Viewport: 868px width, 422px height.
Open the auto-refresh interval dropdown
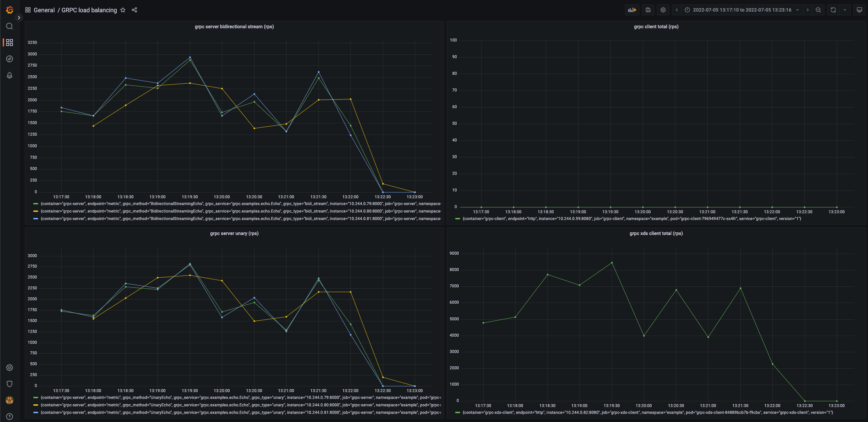click(x=845, y=10)
